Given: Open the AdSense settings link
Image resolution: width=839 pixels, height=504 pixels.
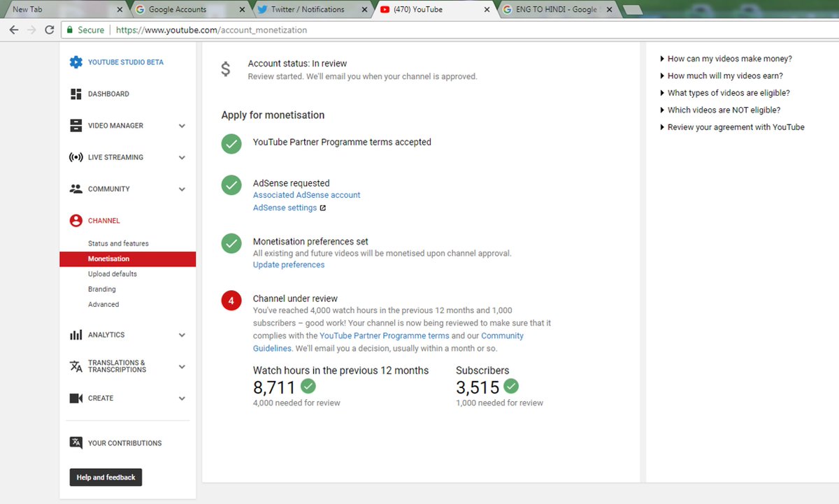Looking at the screenshot, I should (285, 208).
